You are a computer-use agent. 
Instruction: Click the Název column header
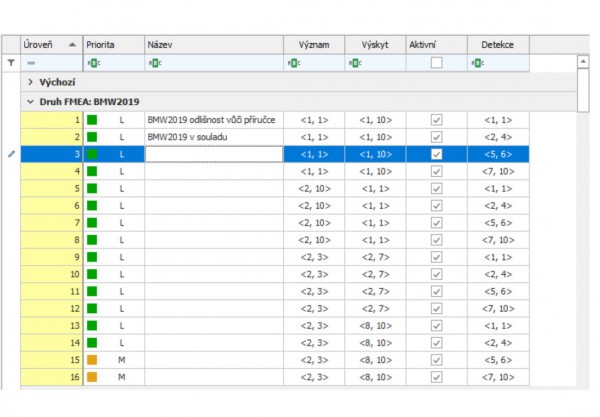pos(212,45)
